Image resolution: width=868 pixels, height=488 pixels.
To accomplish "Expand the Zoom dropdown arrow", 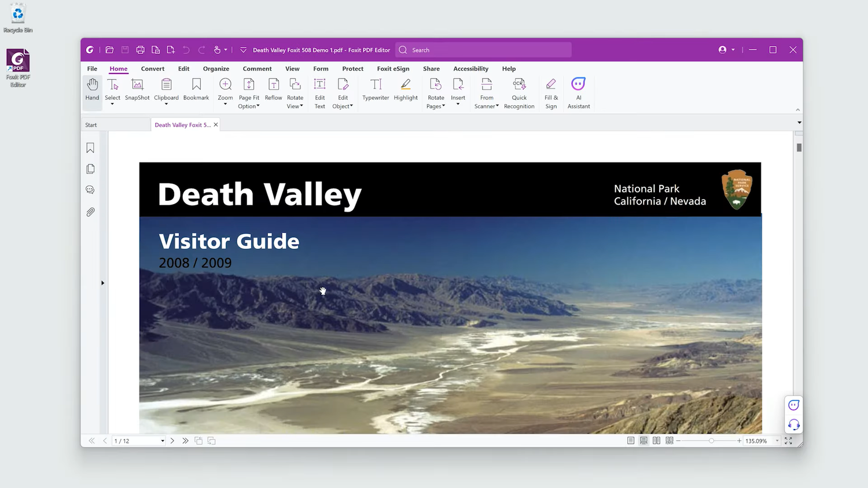I will [226, 105].
